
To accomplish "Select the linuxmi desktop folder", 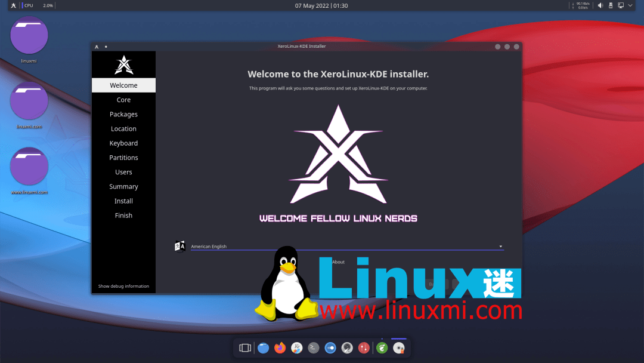I will (29, 40).
